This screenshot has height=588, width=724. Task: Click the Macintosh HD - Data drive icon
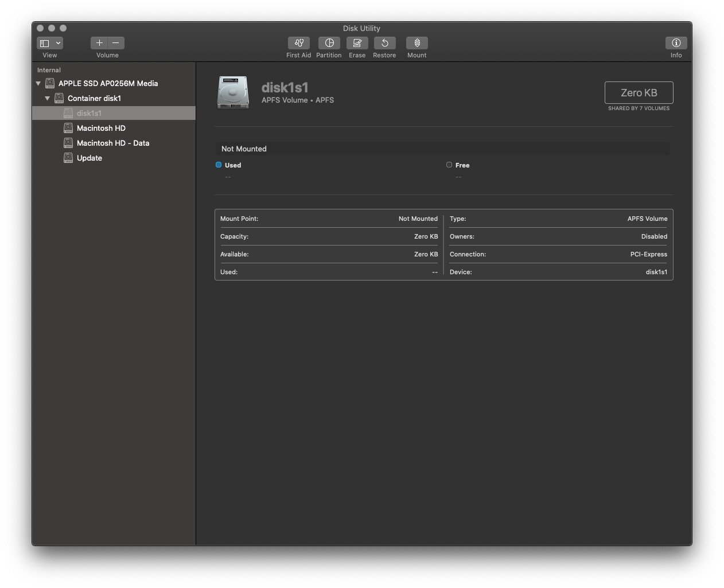pos(68,143)
